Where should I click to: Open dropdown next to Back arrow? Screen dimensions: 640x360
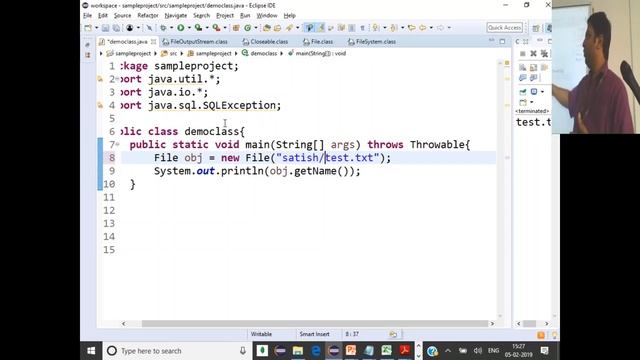[x=431, y=28]
